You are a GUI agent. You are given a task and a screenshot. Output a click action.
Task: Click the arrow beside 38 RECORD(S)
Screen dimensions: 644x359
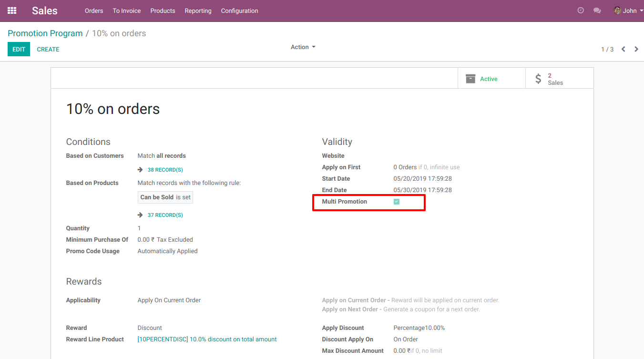click(x=140, y=170)
